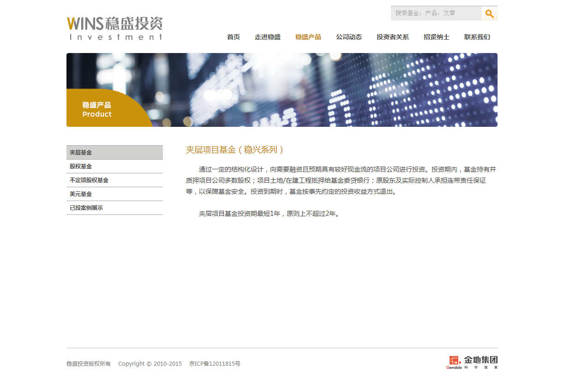Focus the 搜索基金，产品，文章 search field
The width and height of the screenshot is (564, 392).
pyautogui.click(x=436, y=13)
